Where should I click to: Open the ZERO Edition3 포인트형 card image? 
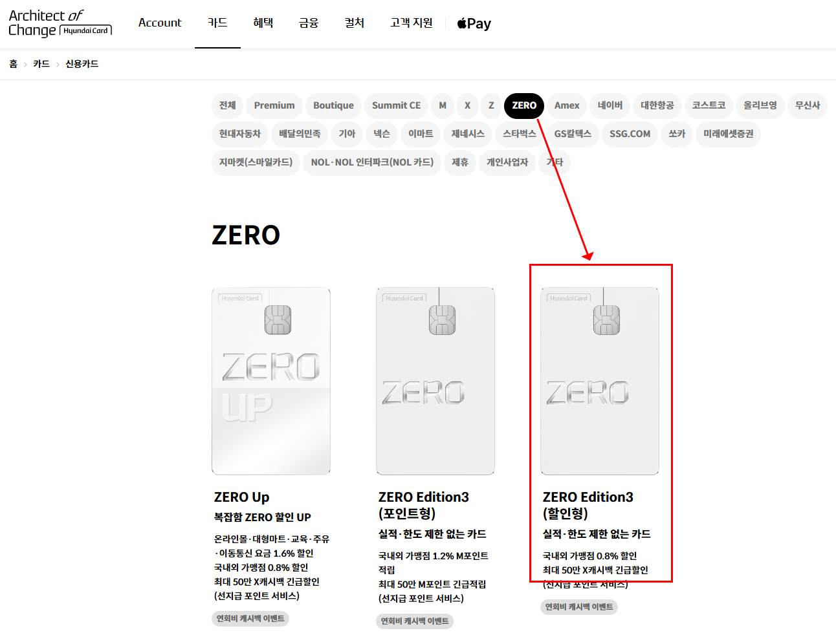tap(435, 381)
